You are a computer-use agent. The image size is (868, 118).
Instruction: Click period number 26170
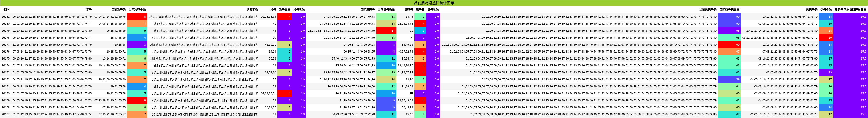coord(6,94)
